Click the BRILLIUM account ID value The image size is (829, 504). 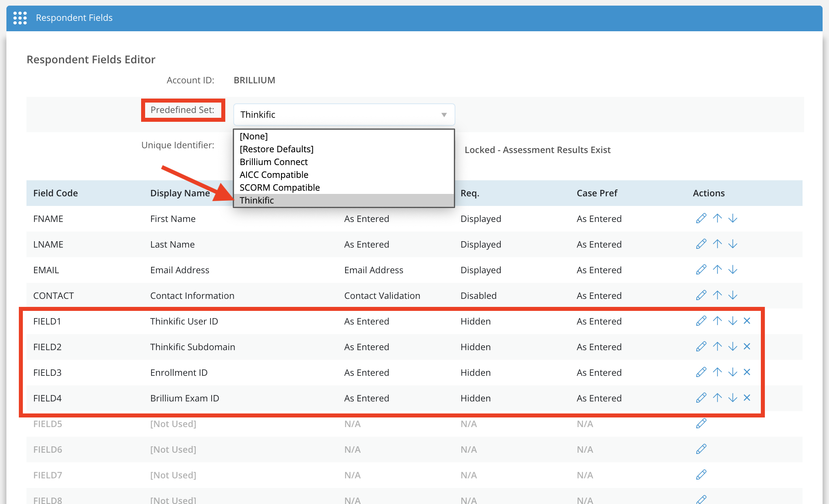click(255, 80)
